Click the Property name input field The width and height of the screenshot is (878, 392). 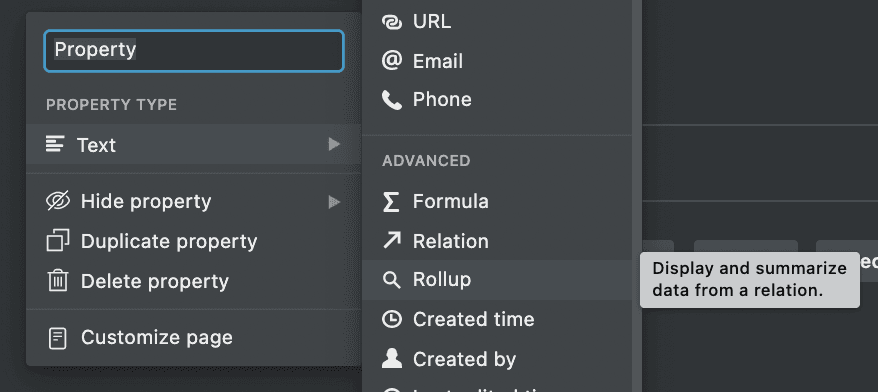(194, 51)
